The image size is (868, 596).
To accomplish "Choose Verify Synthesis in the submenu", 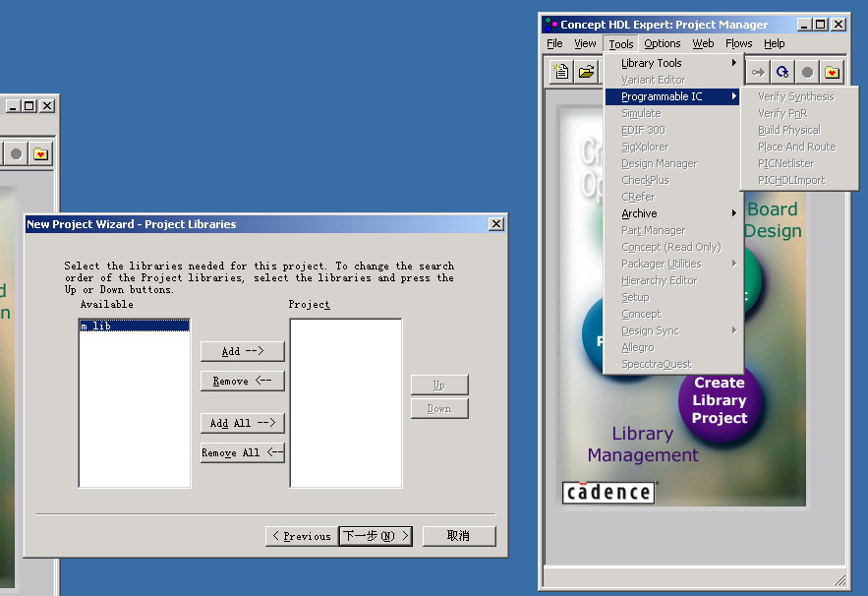I will click(x=799, y=96).
